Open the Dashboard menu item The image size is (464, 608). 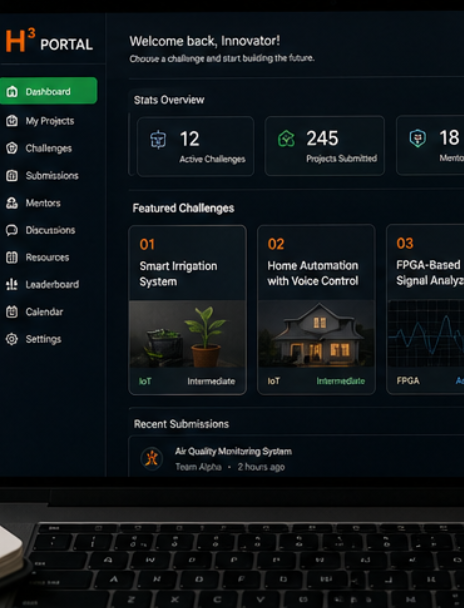coord(48,91)
